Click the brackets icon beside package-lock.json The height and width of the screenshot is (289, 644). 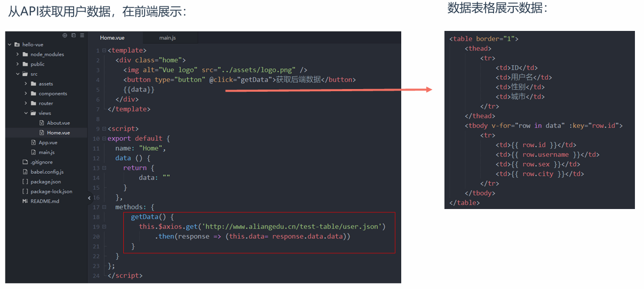pyautogui.click(x=25, y=191)
